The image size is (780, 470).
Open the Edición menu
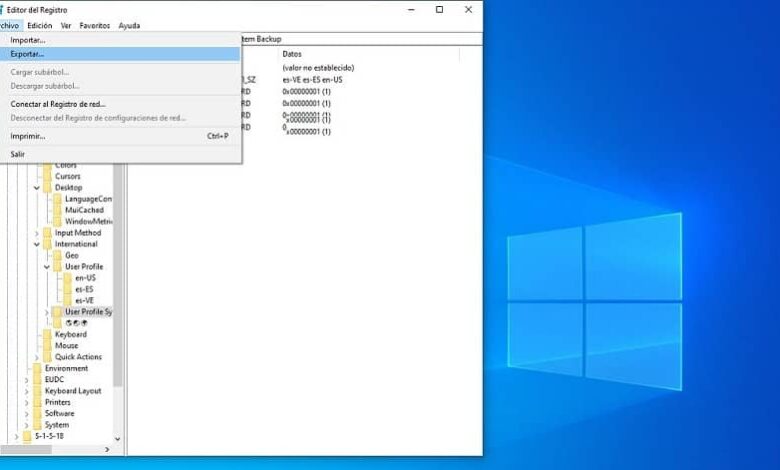39,25
